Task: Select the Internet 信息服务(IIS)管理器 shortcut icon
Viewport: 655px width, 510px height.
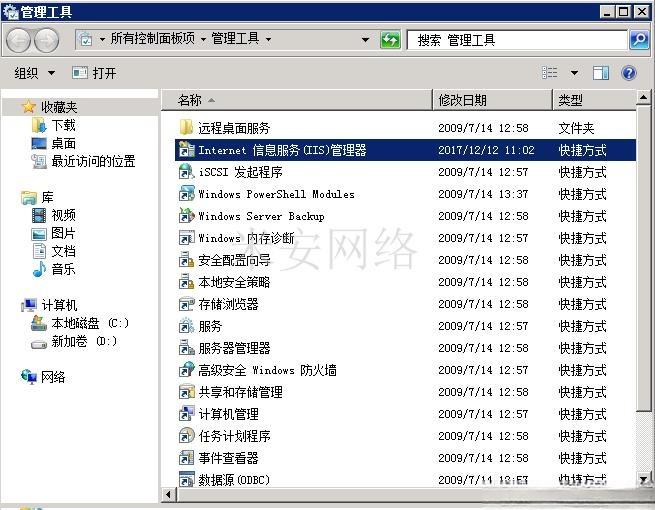Action: (186, 150)
